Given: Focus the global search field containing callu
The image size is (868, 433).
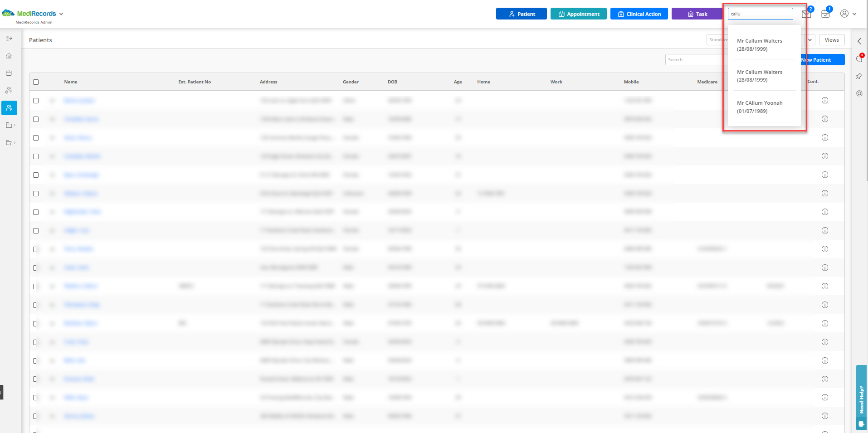Looking at the screenshot, I should coord(761,14).
